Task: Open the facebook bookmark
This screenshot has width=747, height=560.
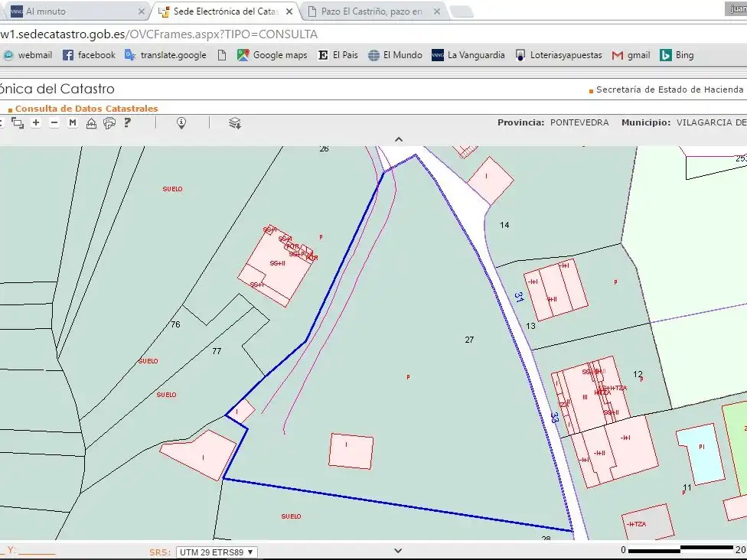Action: tap(89, 55)
